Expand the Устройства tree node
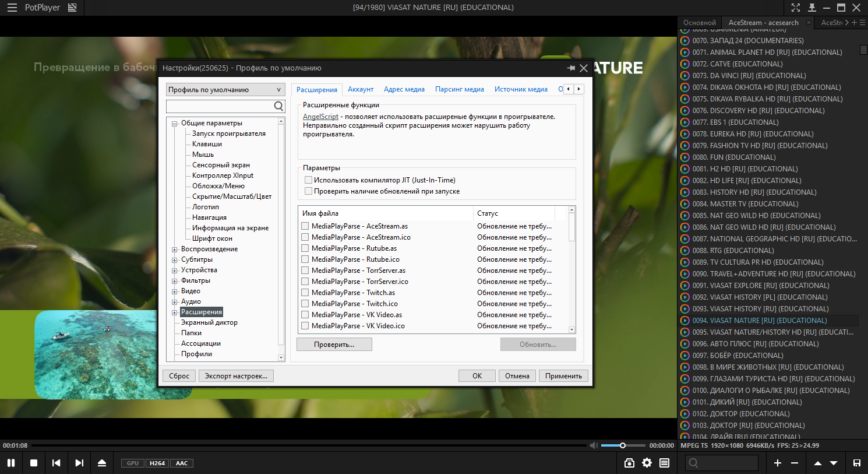This screenshot has height=474, width=868. pos(174,271)
